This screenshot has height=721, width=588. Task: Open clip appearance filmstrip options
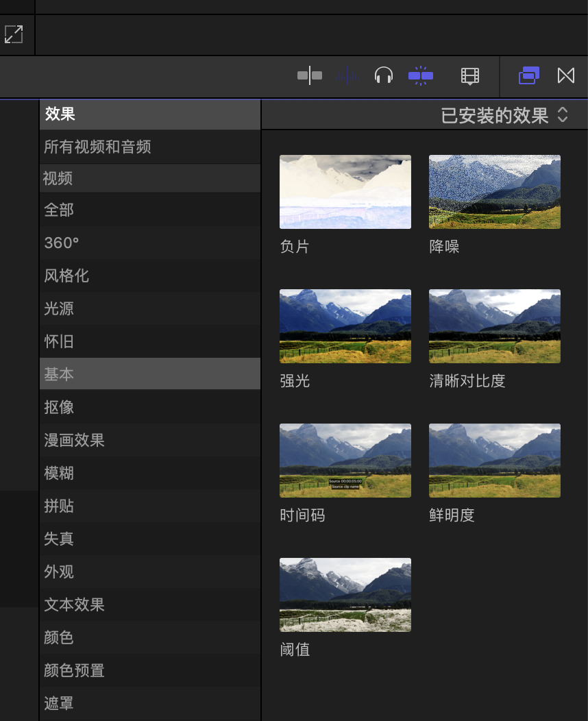point(469,76)
